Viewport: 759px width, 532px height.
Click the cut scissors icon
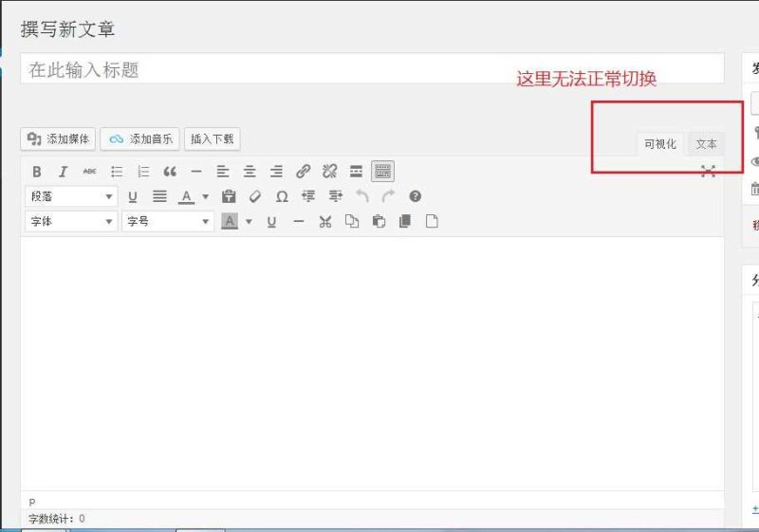point(325,221)
